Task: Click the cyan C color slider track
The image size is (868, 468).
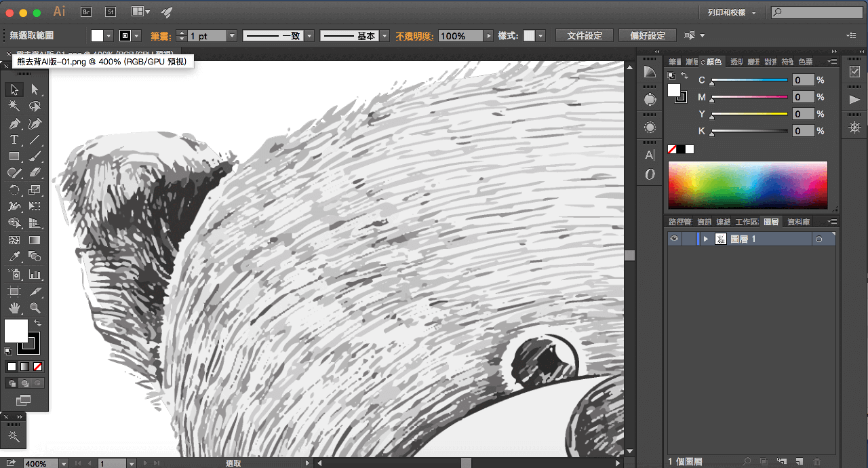Action: coord(749,80)
